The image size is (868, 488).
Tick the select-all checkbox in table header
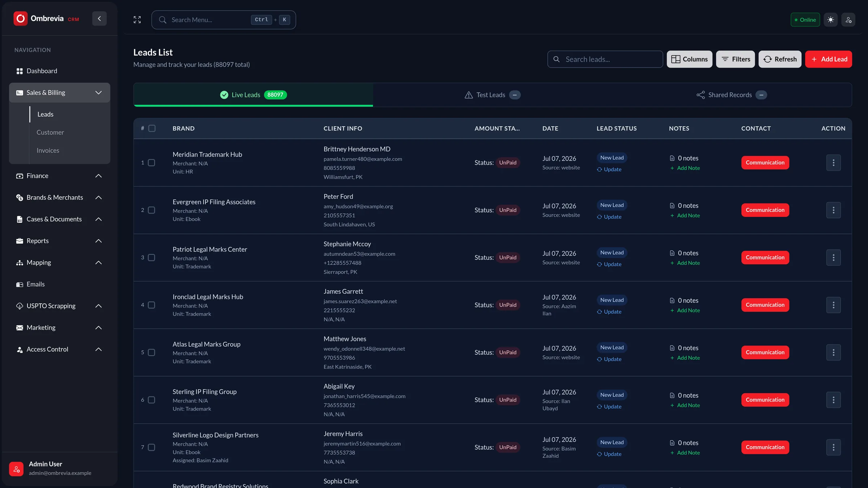[x=152, y=128]
